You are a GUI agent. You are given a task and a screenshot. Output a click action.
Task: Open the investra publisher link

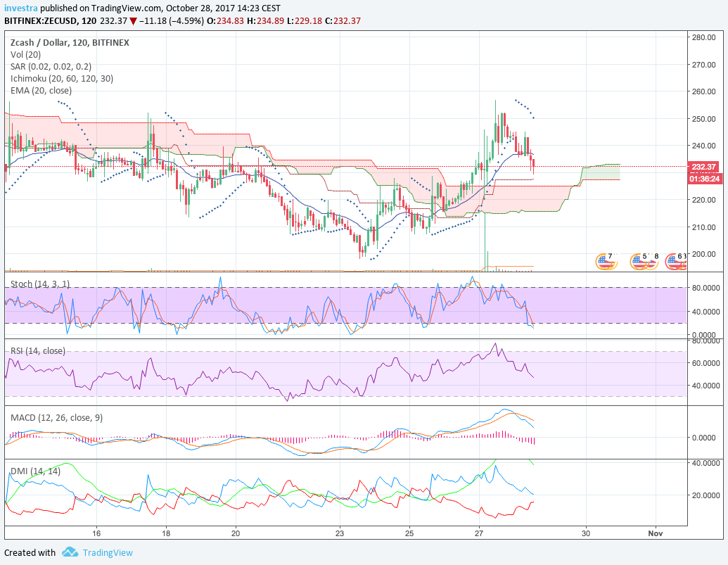(x=21, y=8)
